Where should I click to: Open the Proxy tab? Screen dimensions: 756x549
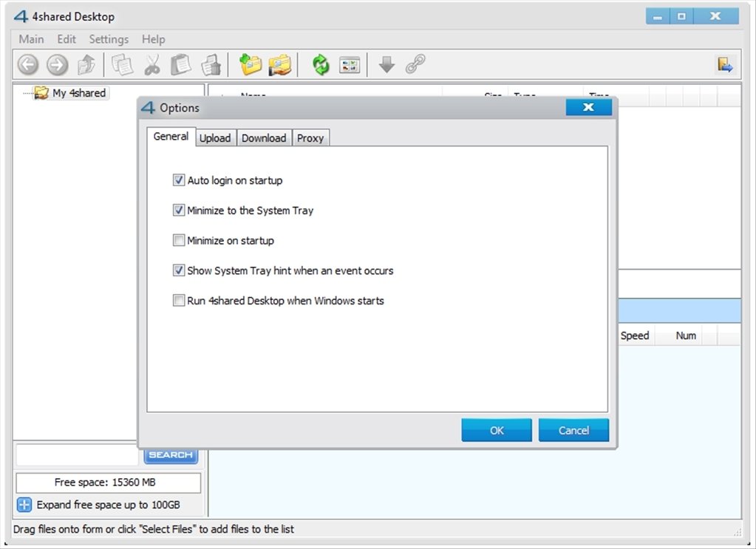pyautogui.click(x=310, y=138)
